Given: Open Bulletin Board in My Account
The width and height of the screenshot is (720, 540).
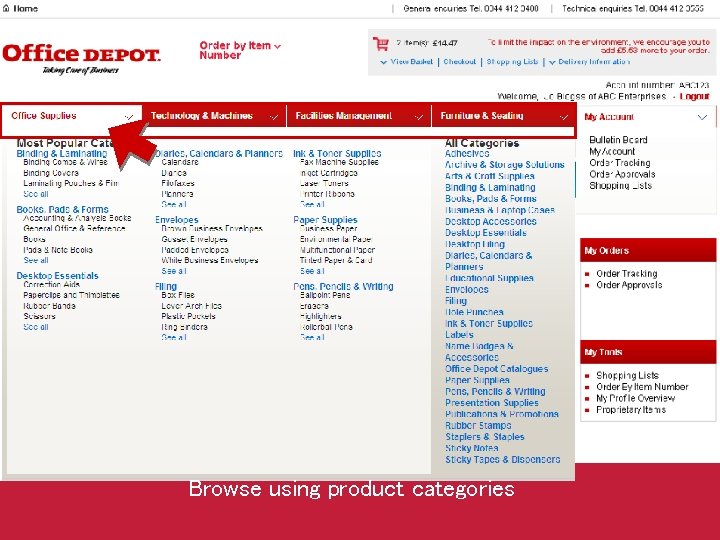Looking at the screenshot, I should pos(618,140).
